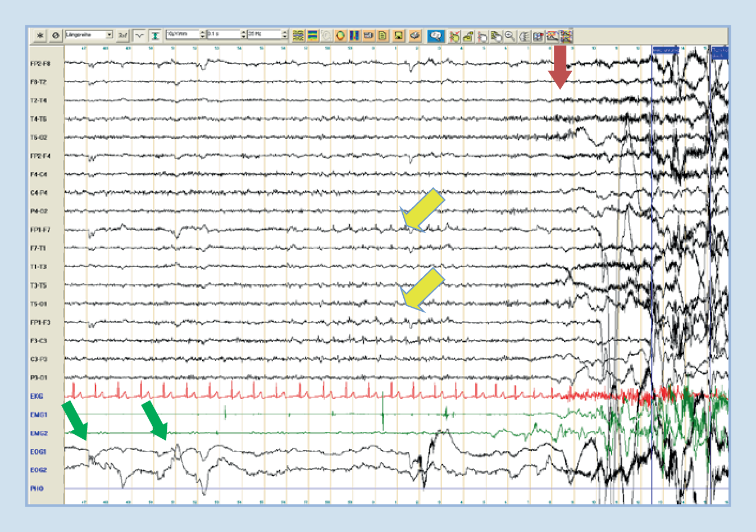
Task: Click the greyed-out clock icon
Action: coord(326,36)
